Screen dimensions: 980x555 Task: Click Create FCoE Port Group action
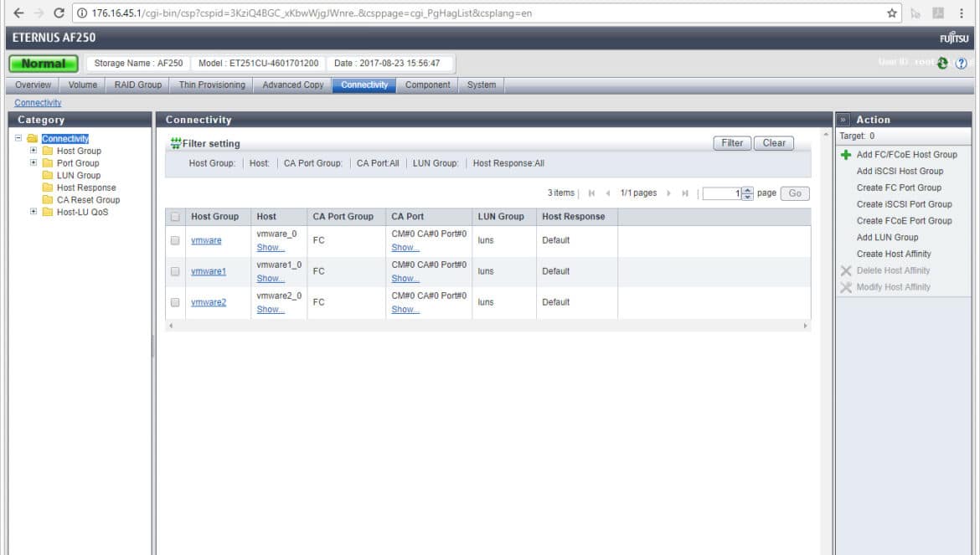coord(905,221)
